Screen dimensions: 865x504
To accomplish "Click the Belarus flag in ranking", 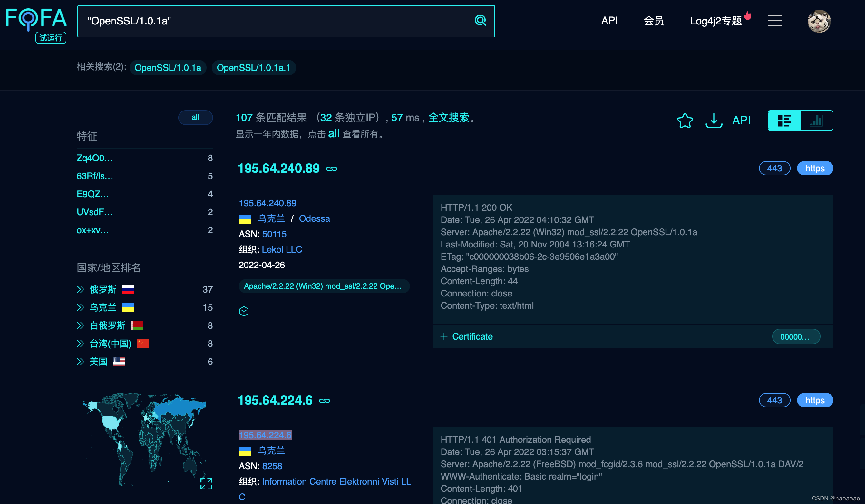I will [137, 325].
